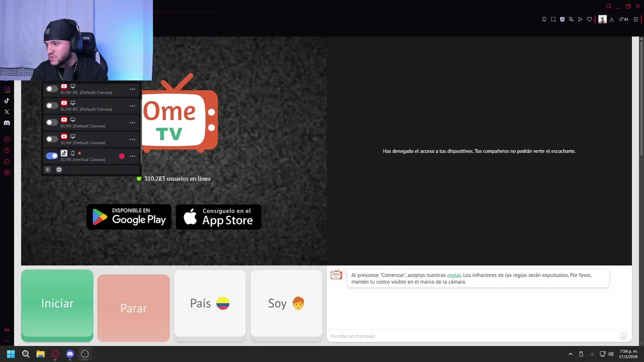Open the Easy Setup sliders icon
The width and height of the screenshot is (644, 362).
635,19
